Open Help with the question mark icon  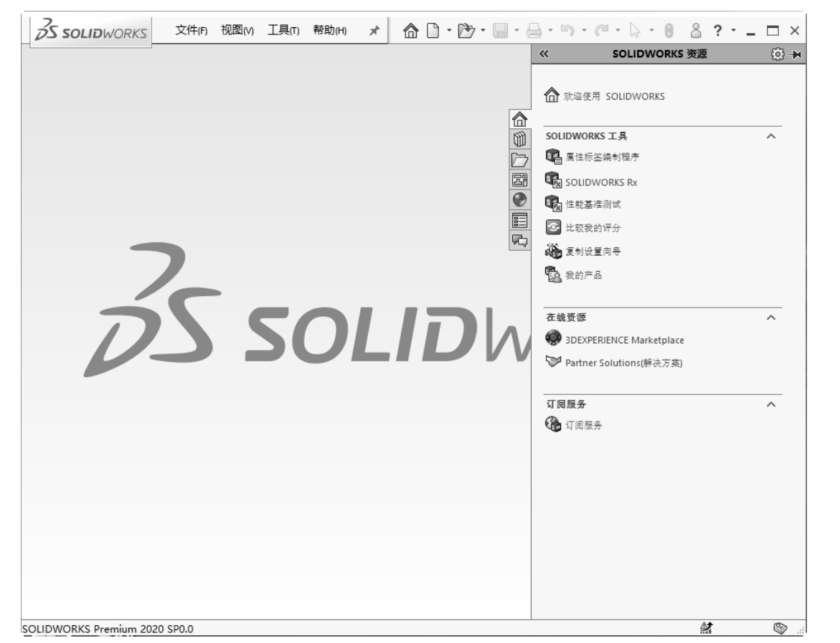(x=717, y=31)
